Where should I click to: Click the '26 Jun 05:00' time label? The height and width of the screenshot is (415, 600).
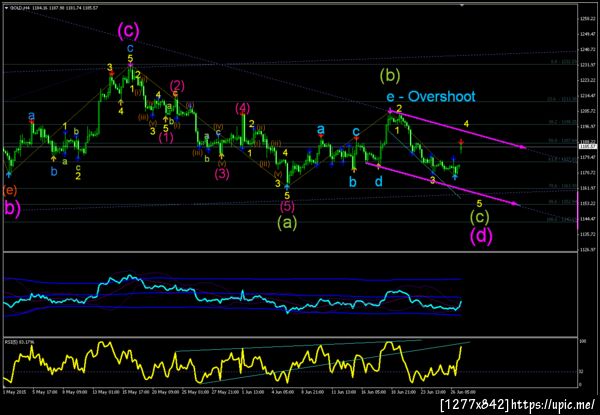[x=463, y=392]
